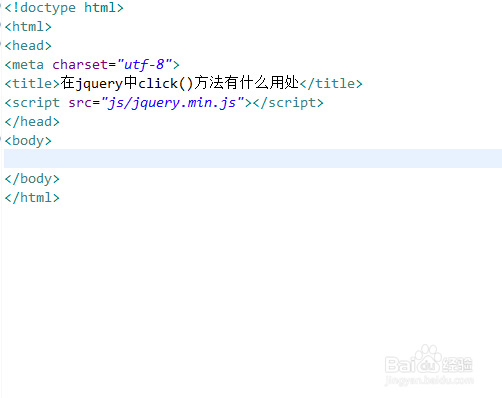Place cursor in highlighted empty body line
Image resolution: width=502 pixels, height=398 pixels.
click(x=253, y=159)
